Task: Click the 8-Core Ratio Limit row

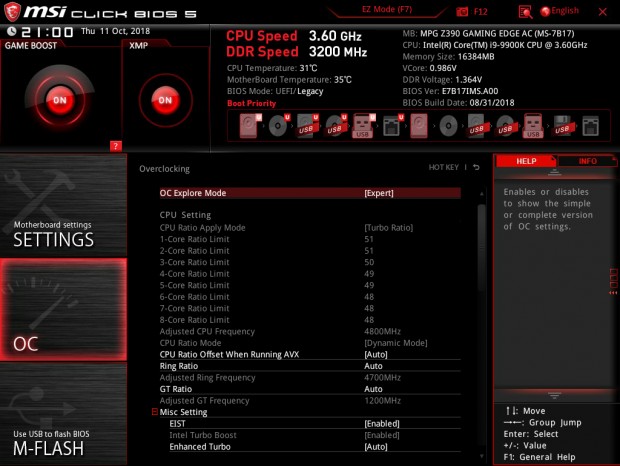Action: pos(310,320)
